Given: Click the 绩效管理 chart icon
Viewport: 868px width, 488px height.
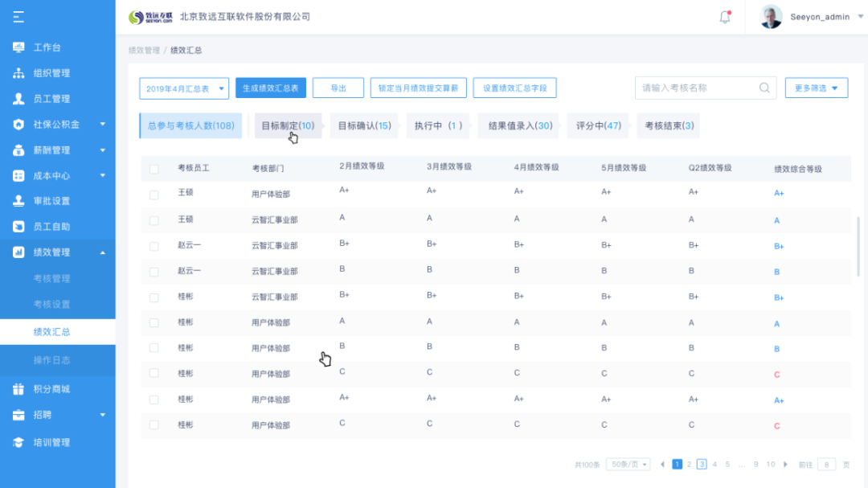Looking at the screenshot, I should click(x=18, y=252).
